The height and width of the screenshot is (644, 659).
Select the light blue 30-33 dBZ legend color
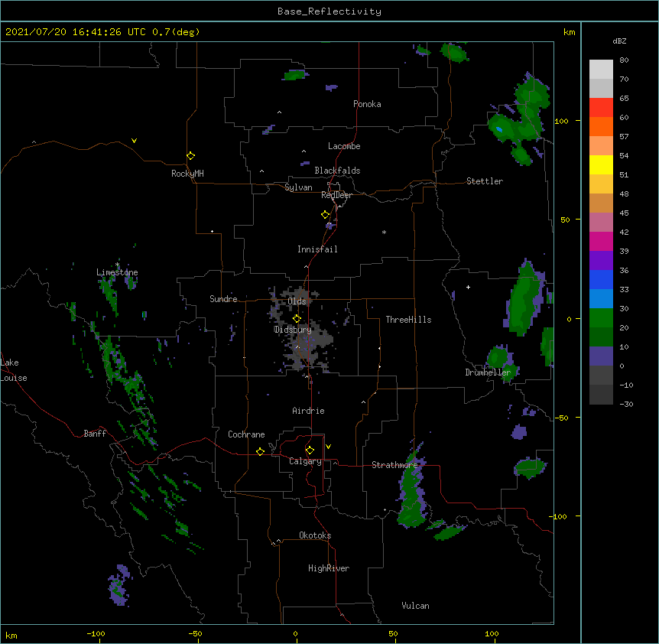[x=601, y=299]
